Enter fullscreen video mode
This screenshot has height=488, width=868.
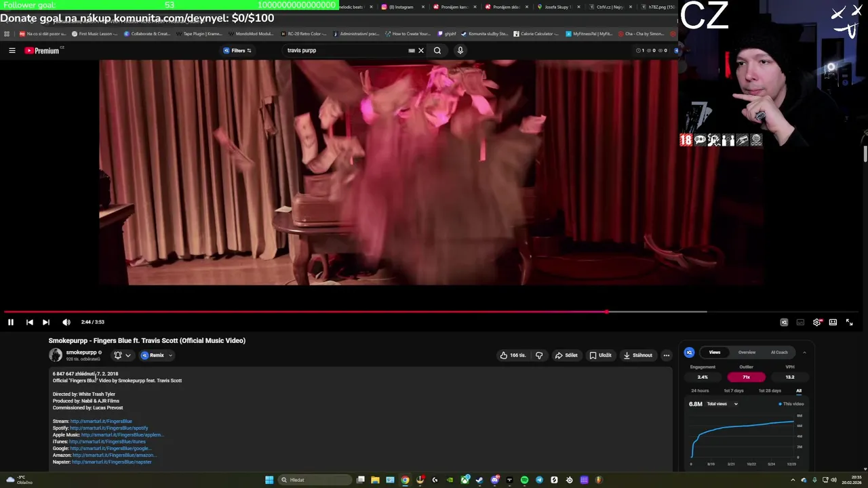click(849, 322)
